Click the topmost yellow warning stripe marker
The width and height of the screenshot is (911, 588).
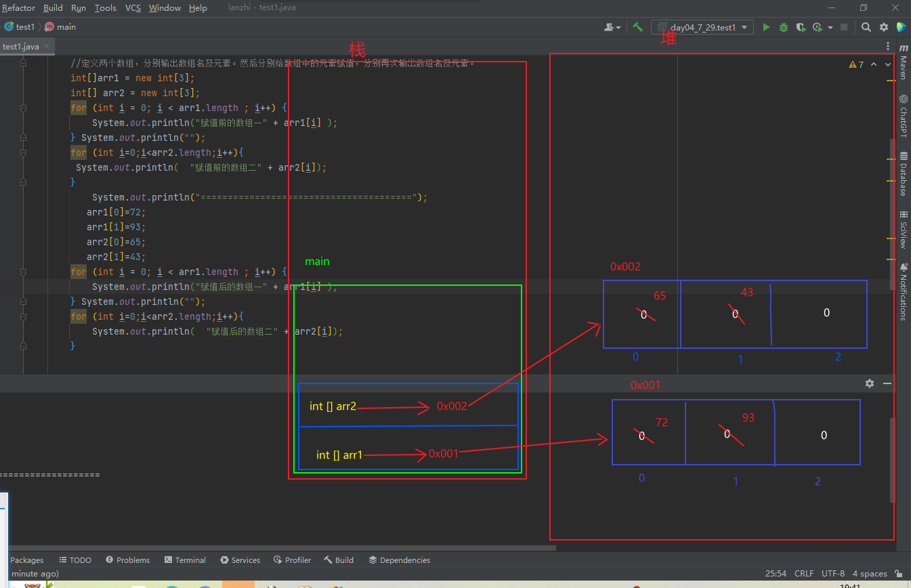pos(891,81)
